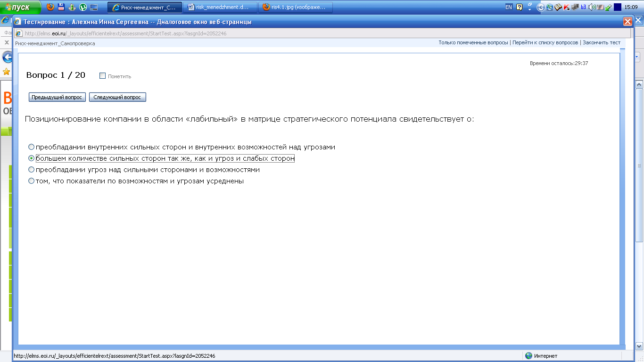The height and width of the screenshot is (362, 644).
Task: Open the volume speaker tray icon
Action: [x=592, y=7]
